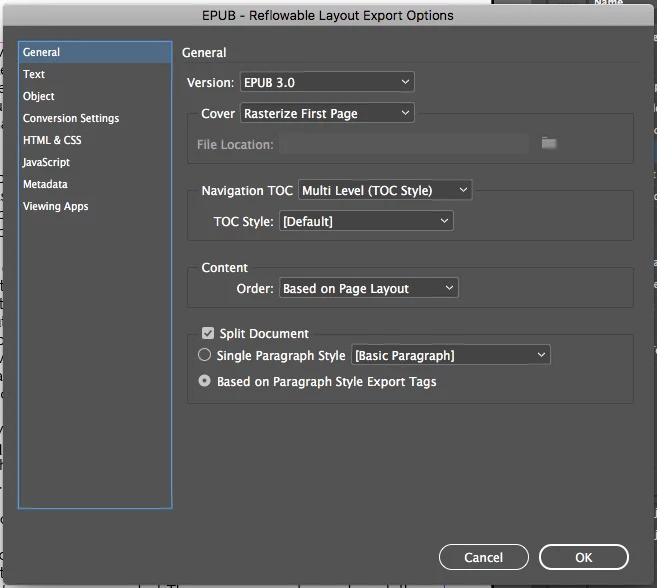Open the Metadata category
This screenshot has width=657, height=588.
pyautogui.click(x=95, y=184)
